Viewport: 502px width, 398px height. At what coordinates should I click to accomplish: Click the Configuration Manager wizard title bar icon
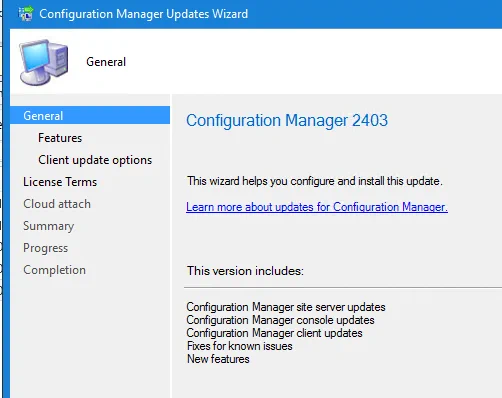coord(26,14)
